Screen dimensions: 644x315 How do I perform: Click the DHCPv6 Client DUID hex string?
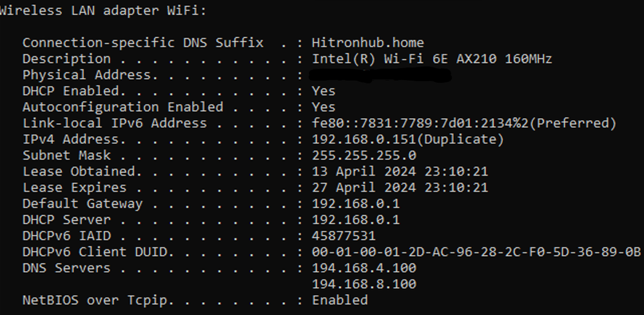click(476, 252)
